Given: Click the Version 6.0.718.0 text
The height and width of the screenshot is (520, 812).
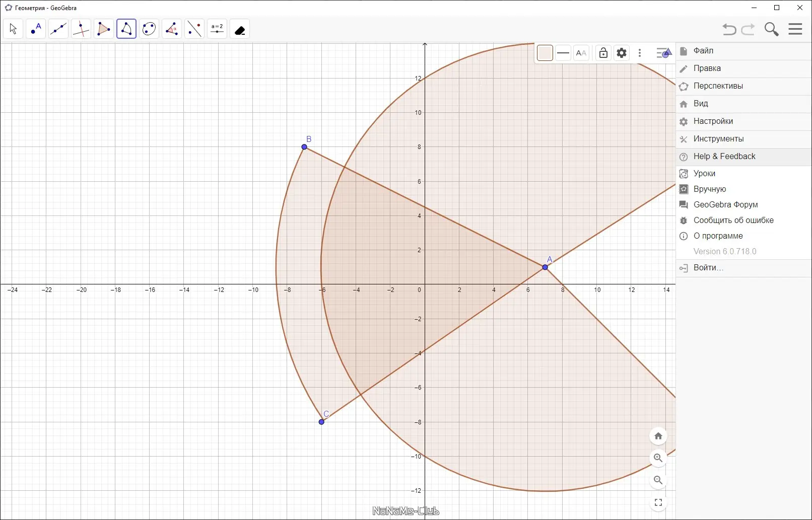Looking at the screenshot, I should pos(725,252).
